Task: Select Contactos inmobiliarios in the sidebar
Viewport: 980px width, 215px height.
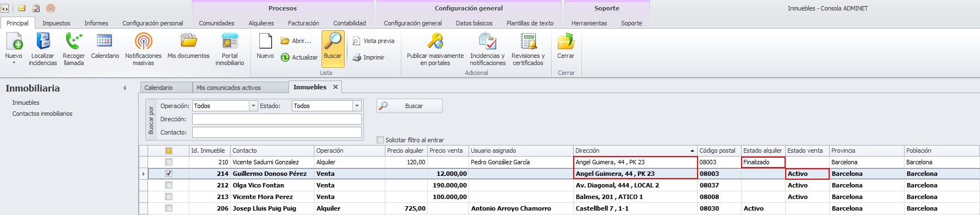Action: click(x=42, y=114)
